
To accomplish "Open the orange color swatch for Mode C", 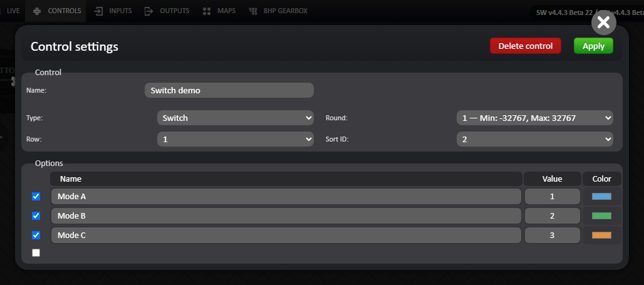I will click(601, 236).
